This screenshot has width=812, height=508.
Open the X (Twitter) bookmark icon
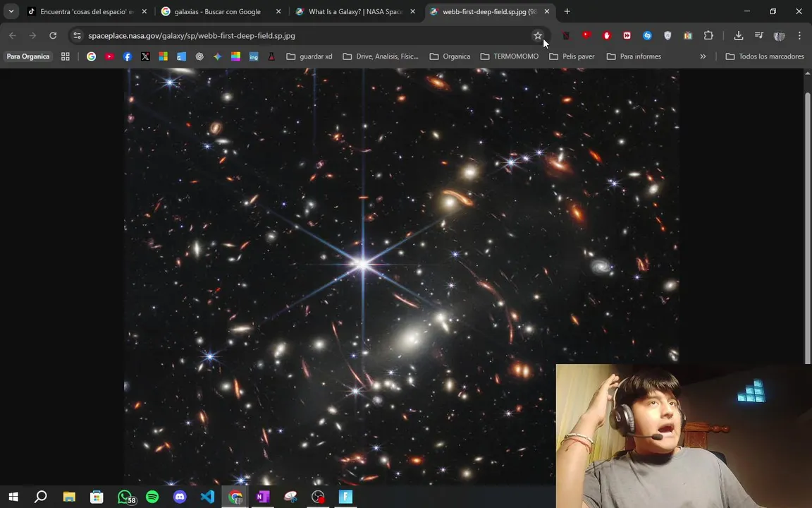coord(145,56)
